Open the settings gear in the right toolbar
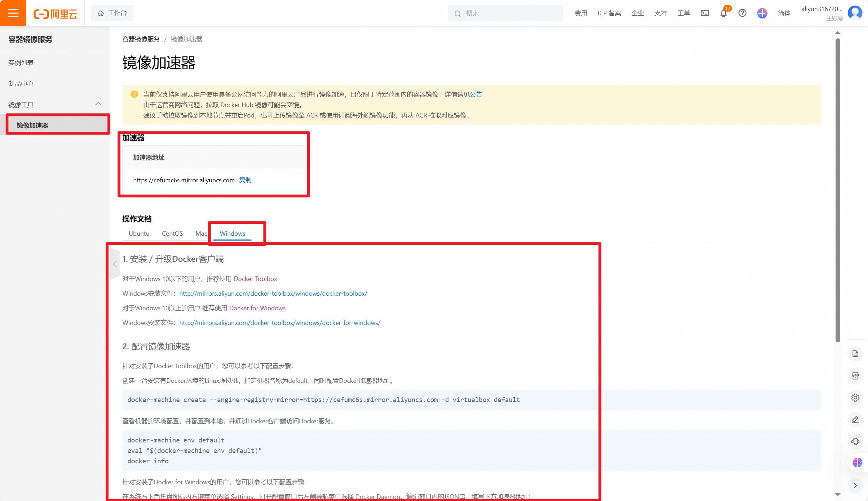This screenshot has height=501, width=868. pyautogui.click(x=855, y=397)
